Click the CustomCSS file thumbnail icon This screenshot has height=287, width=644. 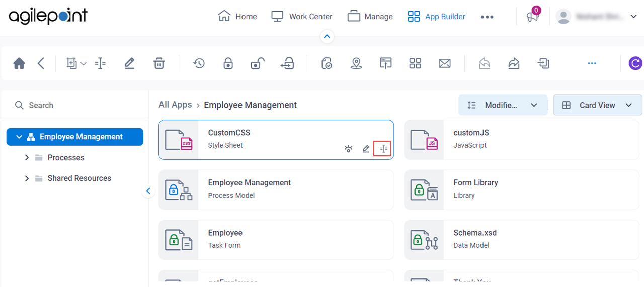click(x=179, y=140)
